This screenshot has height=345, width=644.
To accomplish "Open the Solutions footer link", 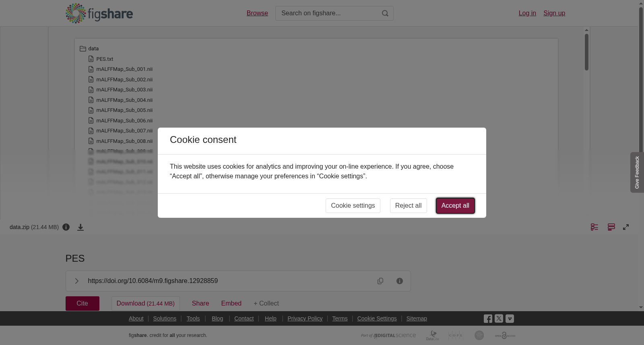I will pos(165,318).
